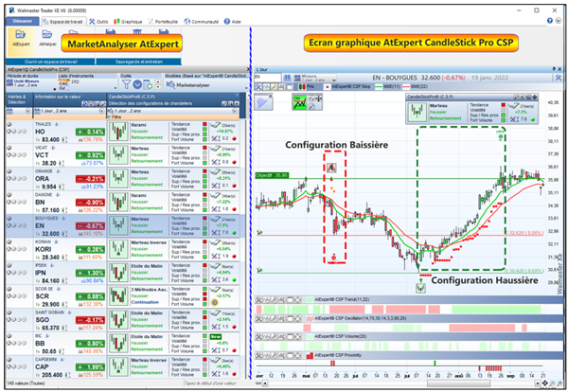The width and height of the screenshot is (568, 392).
Task: Expand the Information sur la valeur period dropdown
Action: pyautogui.click(x=102, y=111)
